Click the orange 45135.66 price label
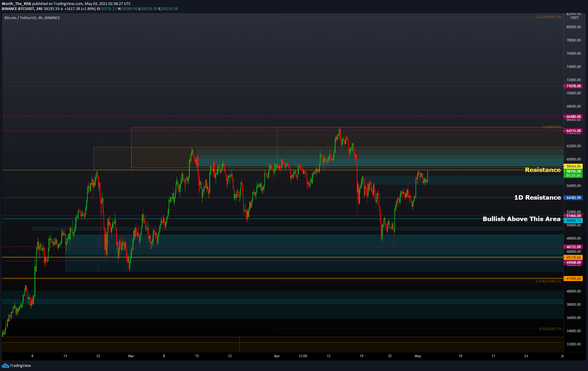The width and height of the screenshot is (588, 371). (x=573, y=258)
